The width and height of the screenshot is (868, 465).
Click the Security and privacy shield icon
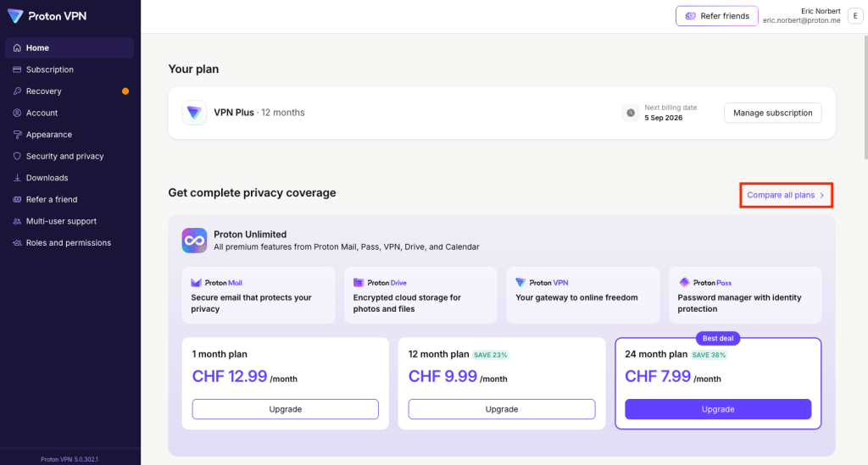[17, 156]
